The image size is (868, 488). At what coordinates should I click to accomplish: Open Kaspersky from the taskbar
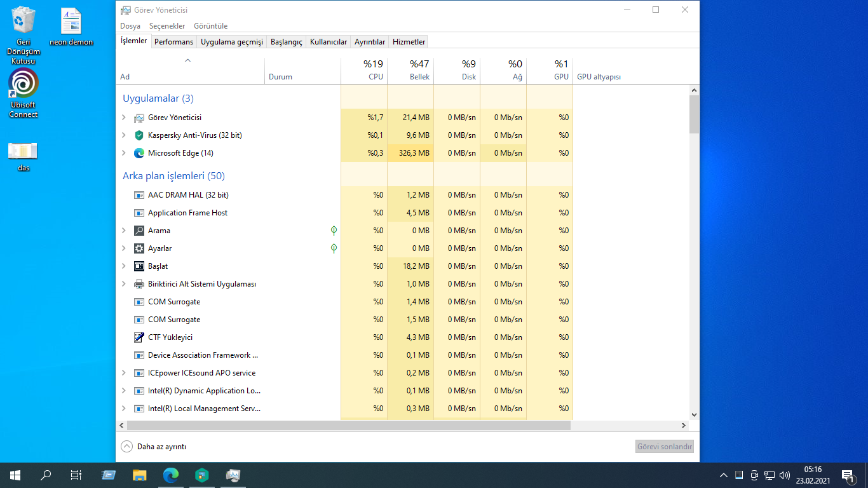(202, 475)
